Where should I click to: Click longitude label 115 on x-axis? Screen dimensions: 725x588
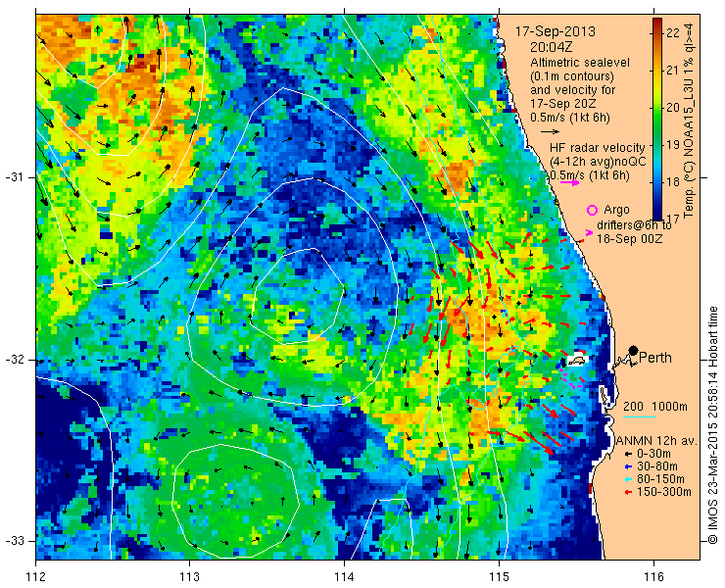pyautogui.click(x=499, y=577)
